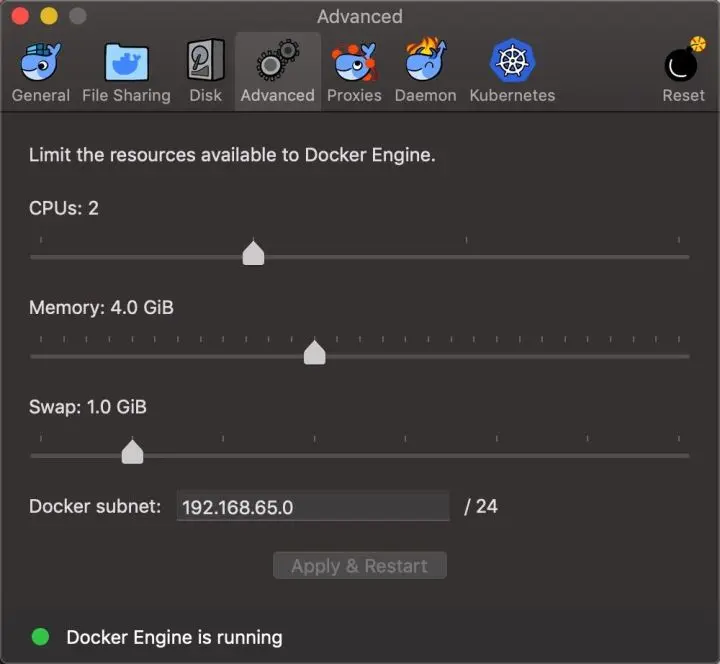
Task: Click the CPUs slider handle
Action: click(x=253, y=253)
